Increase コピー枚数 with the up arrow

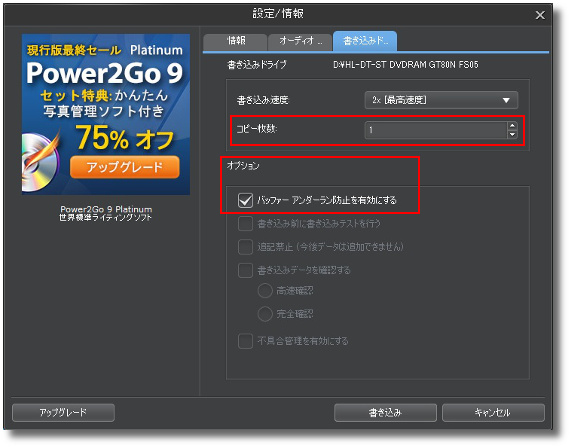pyautogui.click(x=512, y=126)
